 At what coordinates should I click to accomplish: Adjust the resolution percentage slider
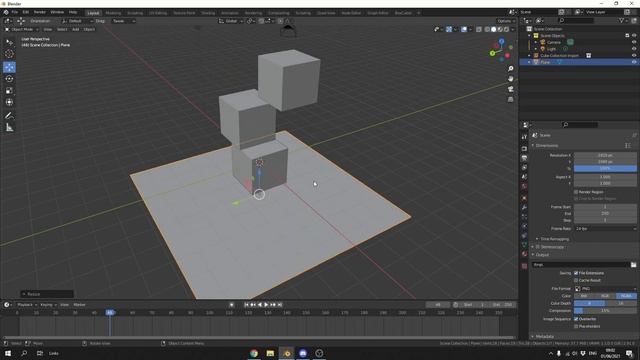click(x=605, y=169)
